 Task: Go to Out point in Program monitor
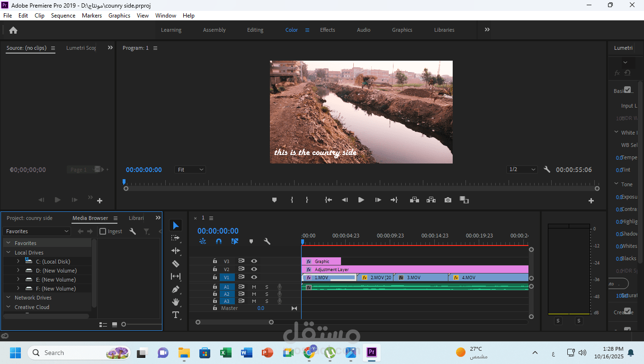tap(394, 200)
